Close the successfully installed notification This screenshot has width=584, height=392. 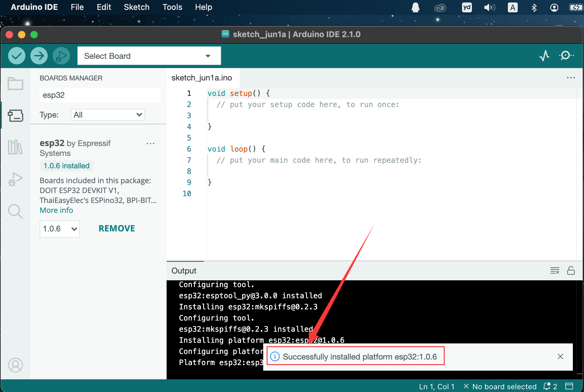tap(560, 356)
